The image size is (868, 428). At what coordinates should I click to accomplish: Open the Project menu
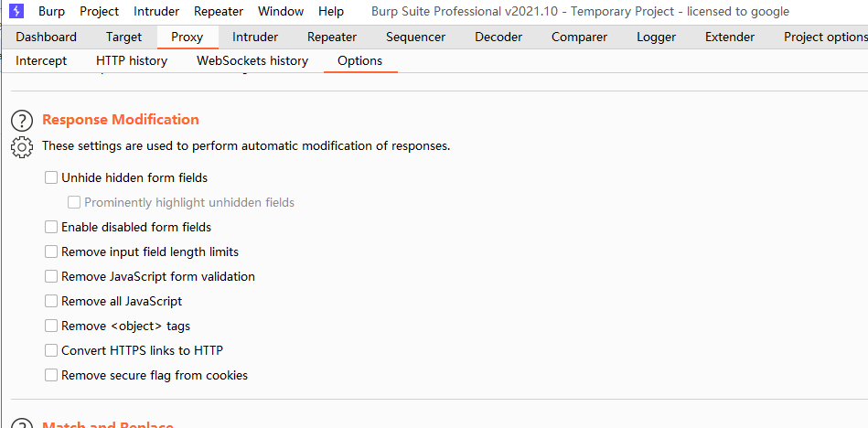pos(99,12)
